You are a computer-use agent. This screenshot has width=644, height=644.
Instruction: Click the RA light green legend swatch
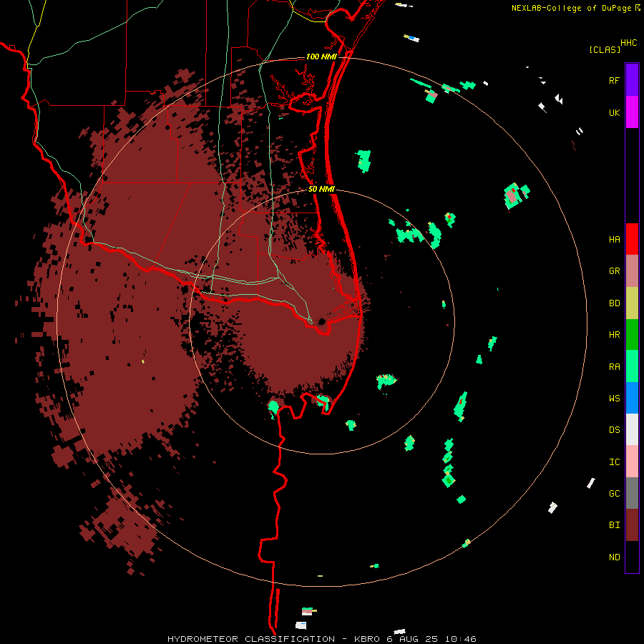632,366
